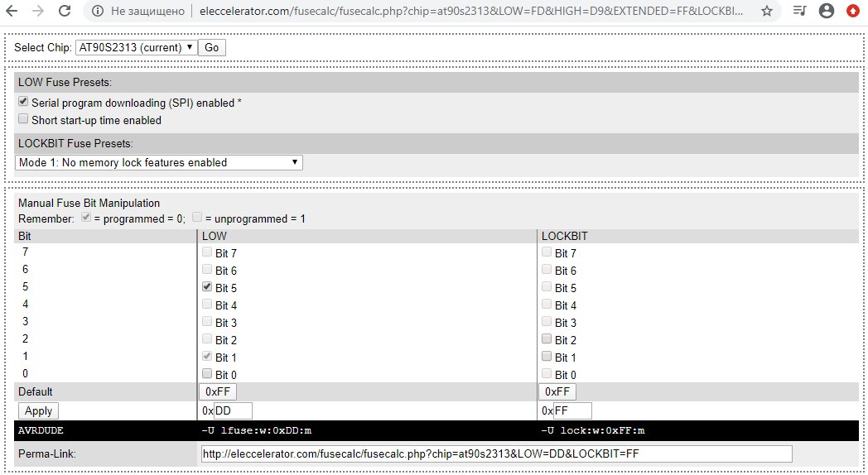Check LOCKBIT Bit 1 checkbox
The width and height of the screenshot is (868, 475).
click(x=547, y=356)
